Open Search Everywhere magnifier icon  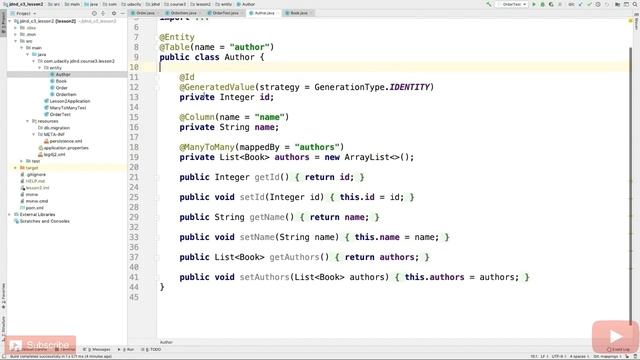tap(635, 4)
